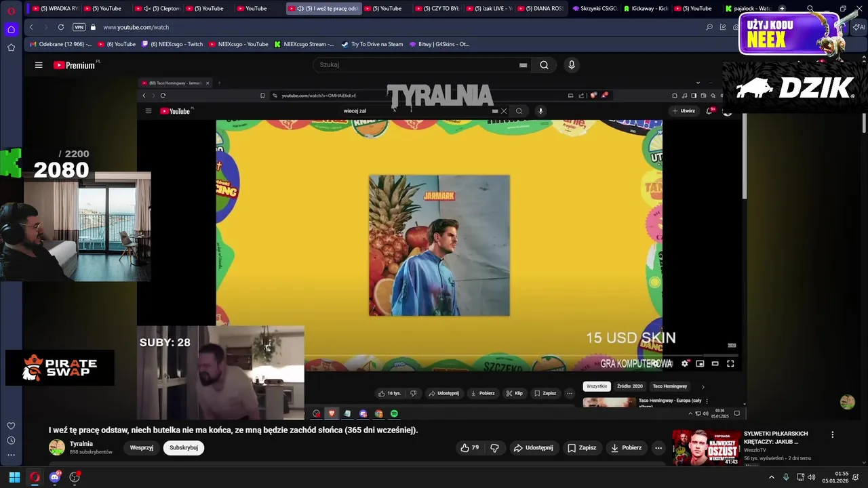Viewport: 868px width, 488px height.
Task: Start voice search with the microphone icon
Action: 572,65
